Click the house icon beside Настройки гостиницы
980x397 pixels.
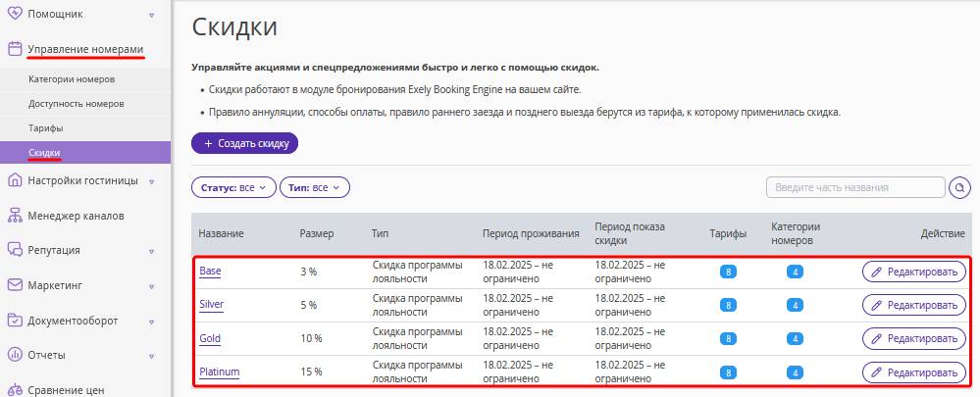pyautogui.click(x=15, y=181)
